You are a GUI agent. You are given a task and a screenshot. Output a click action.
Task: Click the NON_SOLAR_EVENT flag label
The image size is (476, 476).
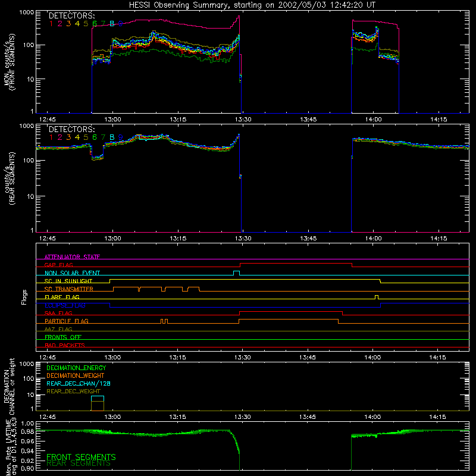tap(72, 273)
